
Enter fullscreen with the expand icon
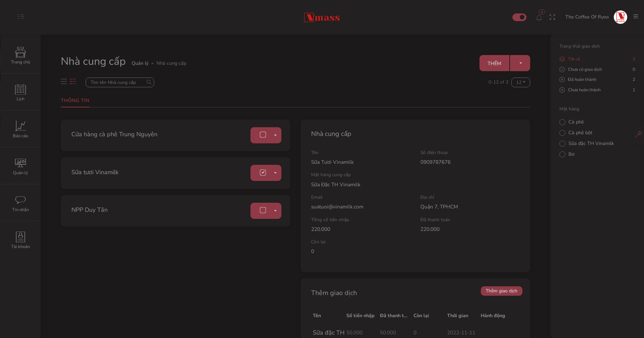click(552, 17)
